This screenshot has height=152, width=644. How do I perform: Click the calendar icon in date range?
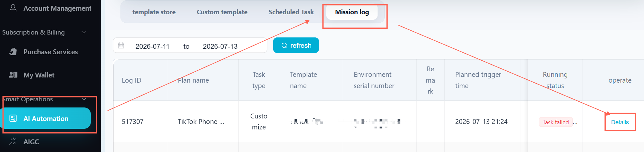[121, 46]
